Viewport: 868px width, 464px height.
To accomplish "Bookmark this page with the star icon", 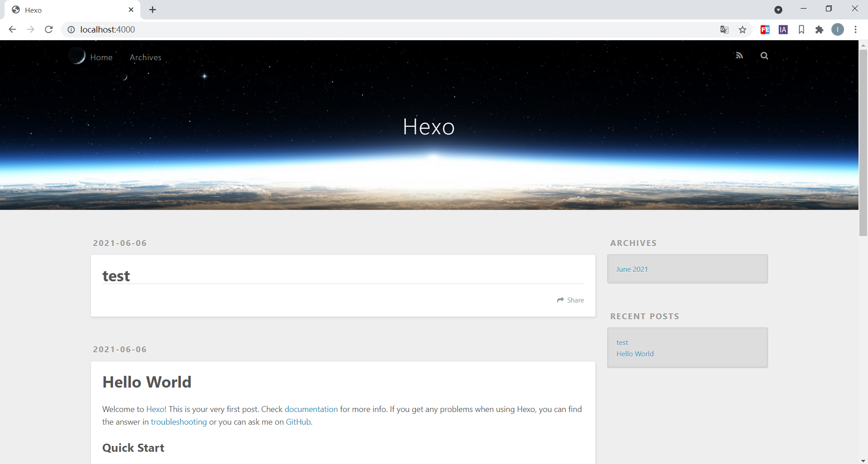I will (742, 29).
